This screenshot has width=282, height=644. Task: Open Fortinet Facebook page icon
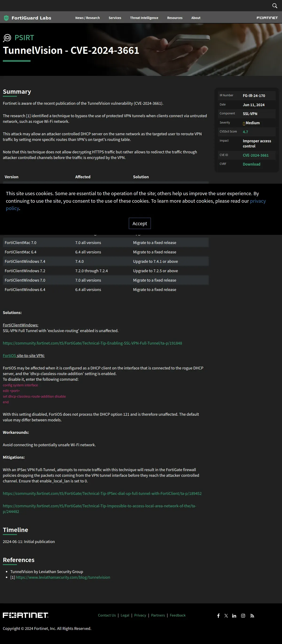click(218, 616)
